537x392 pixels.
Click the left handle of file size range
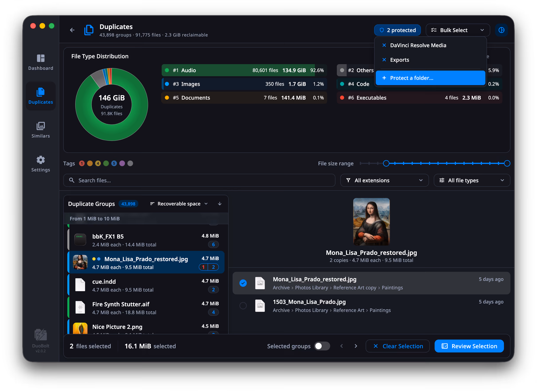(386, 164)
